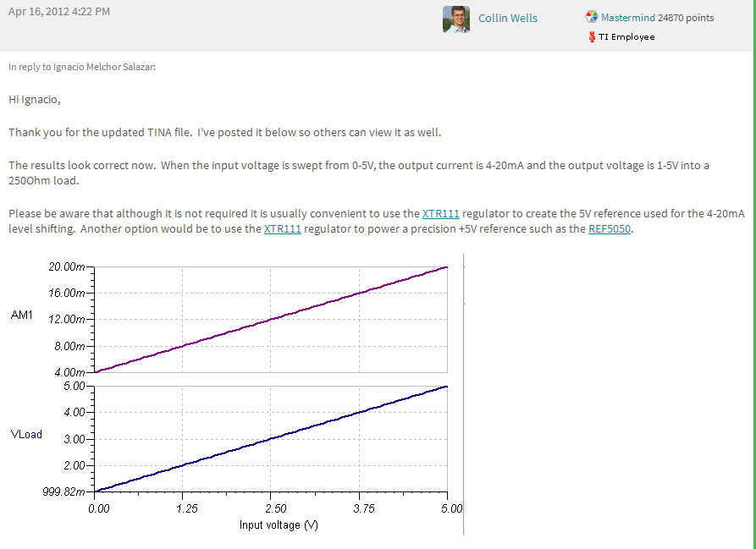The image size is (756, 549).
Task: Click the Mastermind badge icon
Action: [591, 17]
